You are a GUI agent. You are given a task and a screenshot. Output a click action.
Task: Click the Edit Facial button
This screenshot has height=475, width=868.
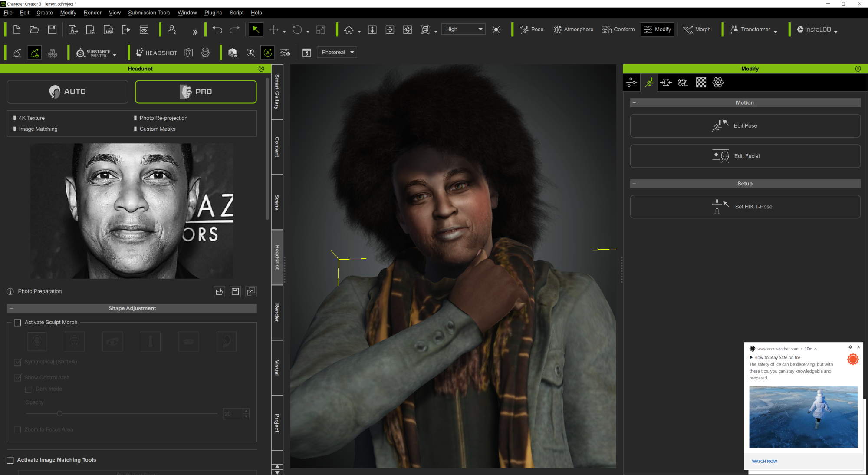(745, 156)
